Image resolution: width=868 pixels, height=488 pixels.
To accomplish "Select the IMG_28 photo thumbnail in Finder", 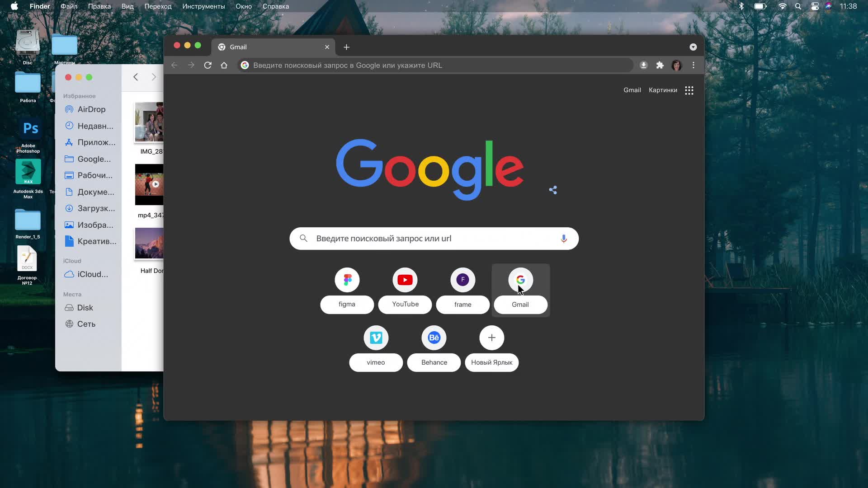I will coord(149,122).
